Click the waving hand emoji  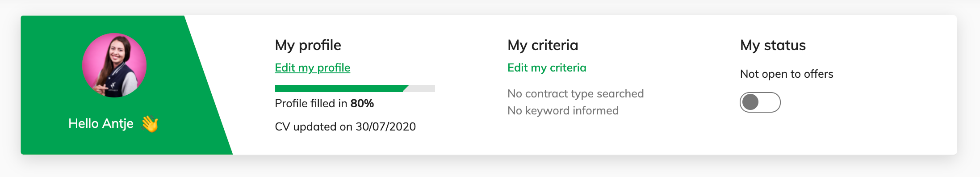coord(150,124)
